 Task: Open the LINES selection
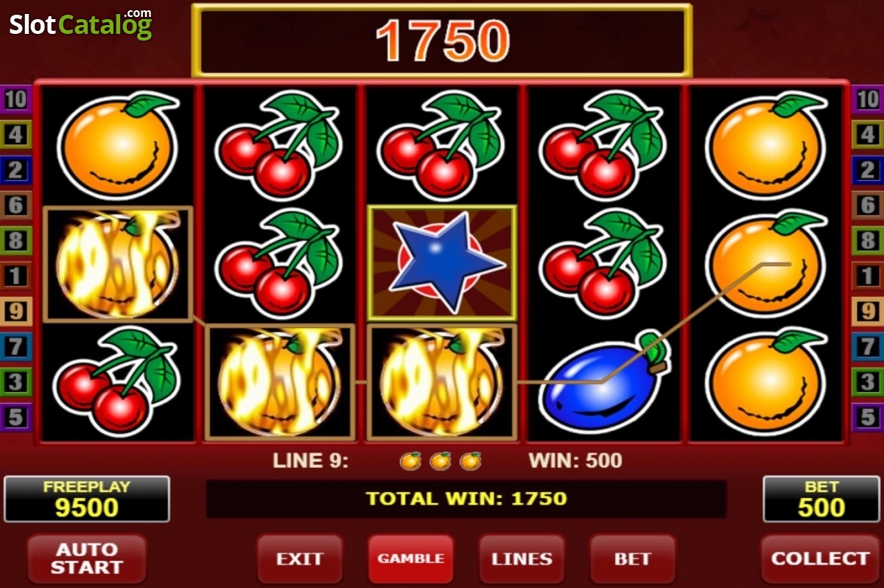coord(522,559)
